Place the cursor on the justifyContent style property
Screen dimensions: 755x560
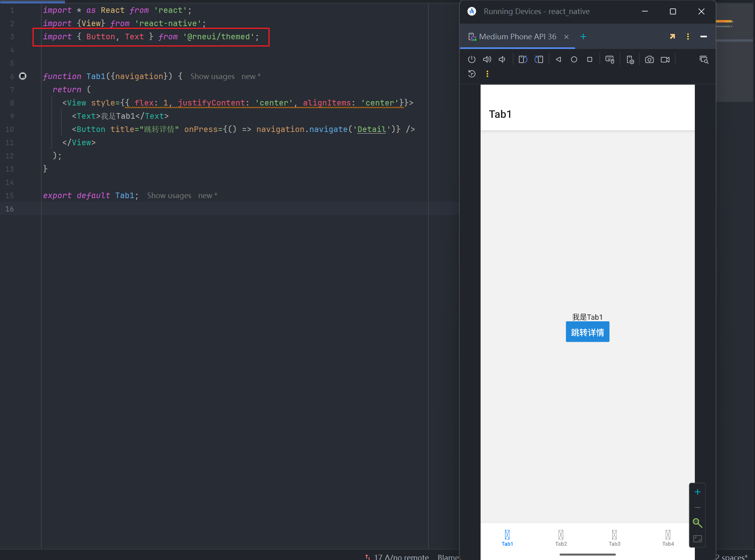(211, 103)
